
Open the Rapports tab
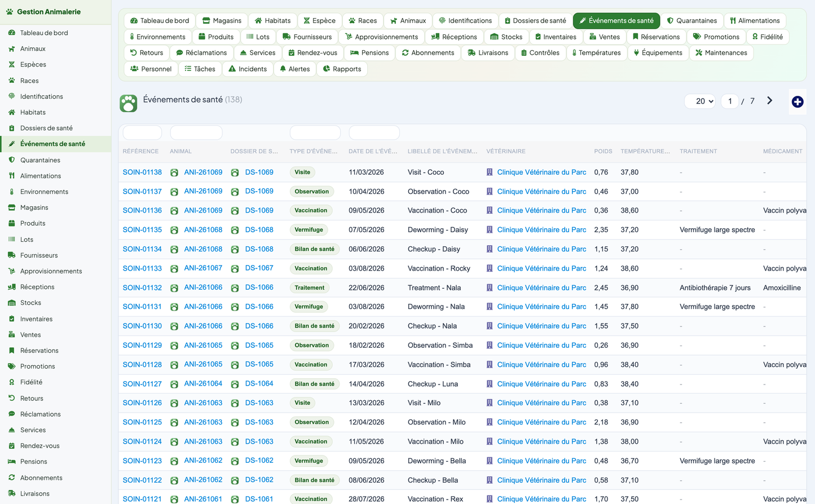pyautogui.click(x=342, y=69)
